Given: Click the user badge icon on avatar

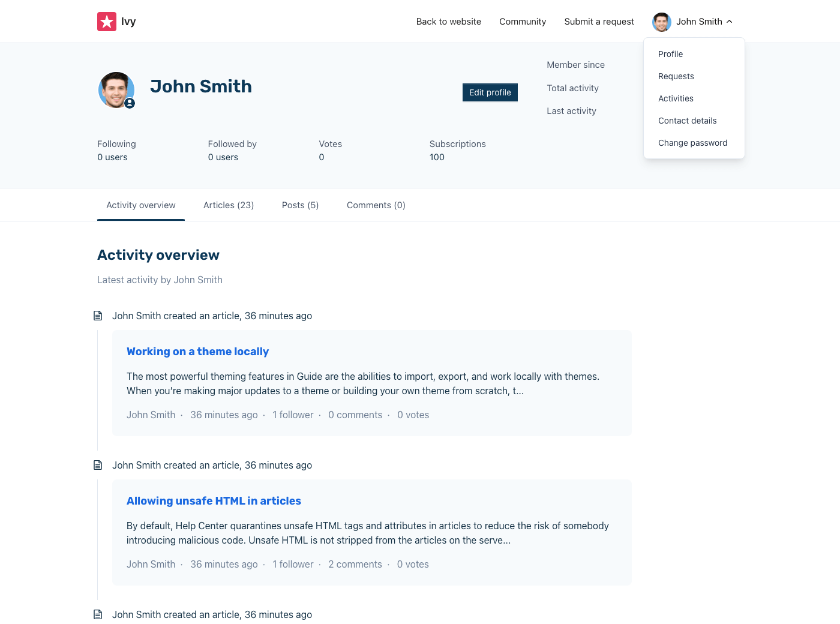Looking at the screenshot, I should pyautogui.click(x=130, y=103).
